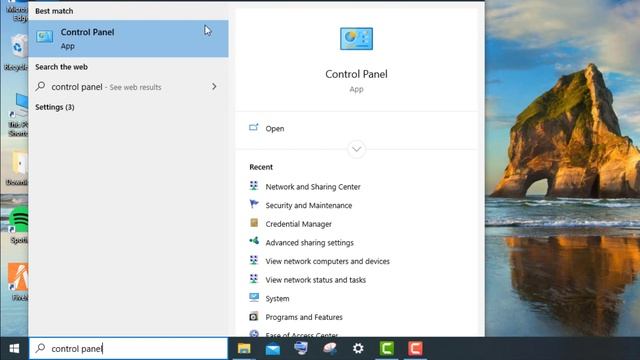640x360 pixels.
Task: Click the Open action icon
Action: pyautogui.click(x=253, y=128)
